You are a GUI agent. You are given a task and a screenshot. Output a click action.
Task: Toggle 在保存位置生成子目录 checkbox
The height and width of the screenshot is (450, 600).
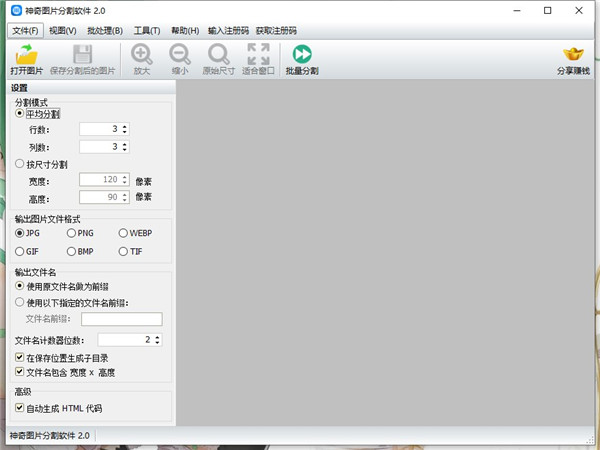tap(20, 357)
